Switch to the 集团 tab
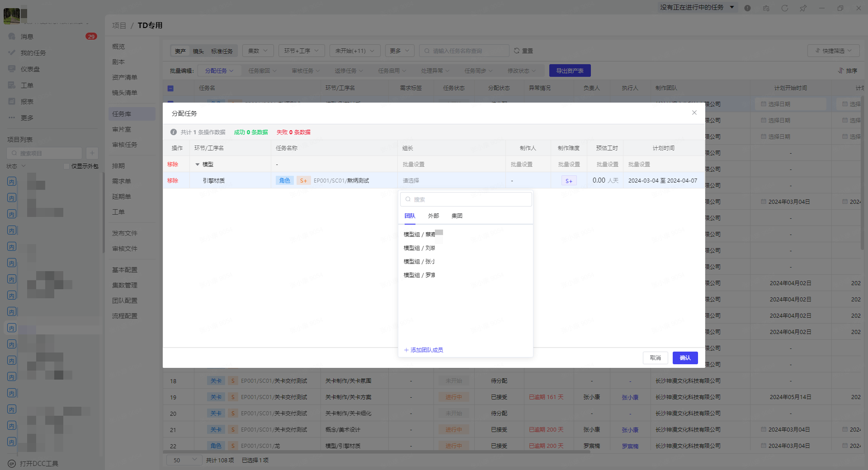The height and width of the screenshot is (470, 868). pos(457,216)
